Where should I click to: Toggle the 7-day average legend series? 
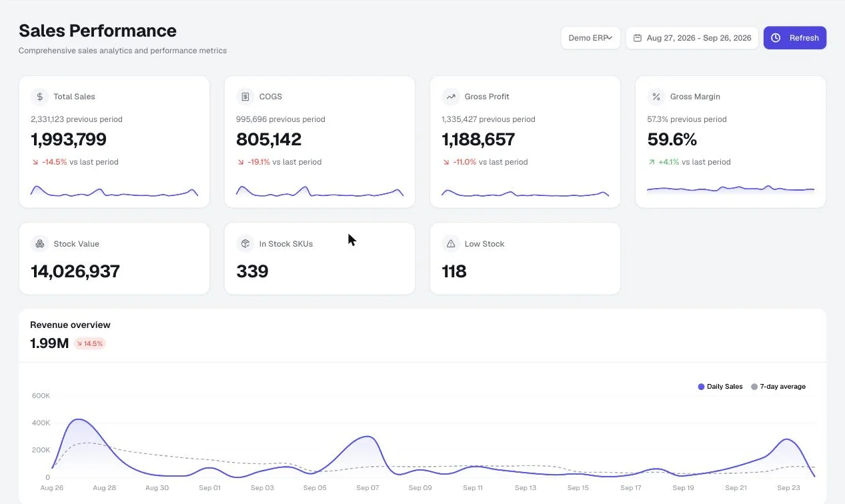point(778,387)
